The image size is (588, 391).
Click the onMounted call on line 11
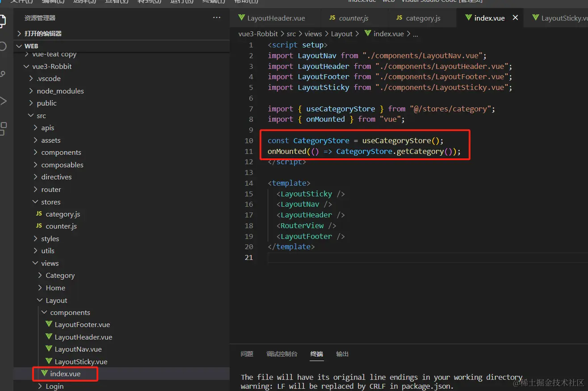[287, 151]
